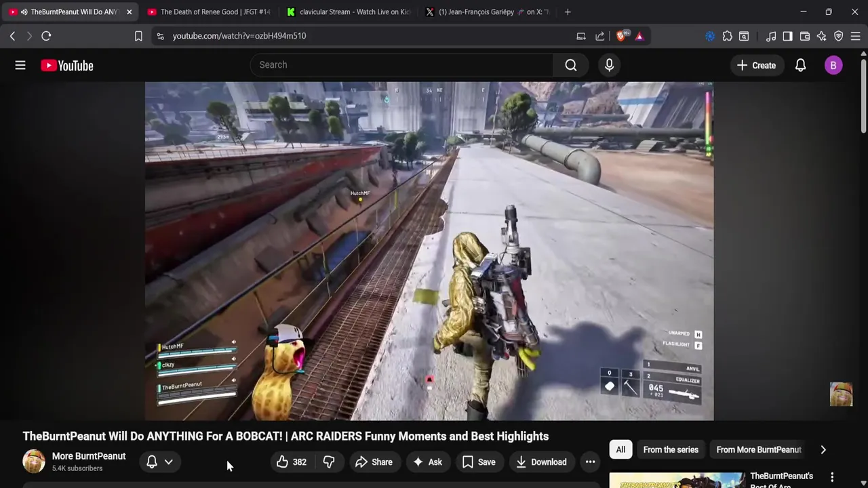Open More BurntPeanut channel name link
The image size is (868, 488).
(89, 456)
